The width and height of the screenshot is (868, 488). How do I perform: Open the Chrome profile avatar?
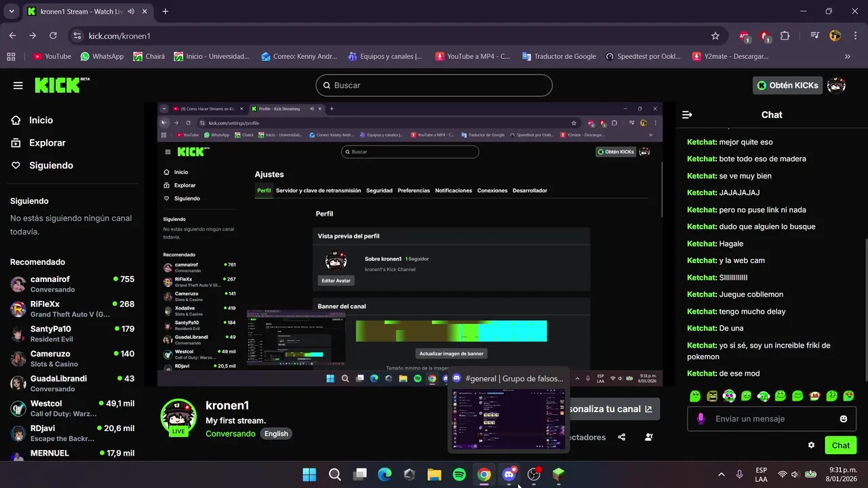835,36
